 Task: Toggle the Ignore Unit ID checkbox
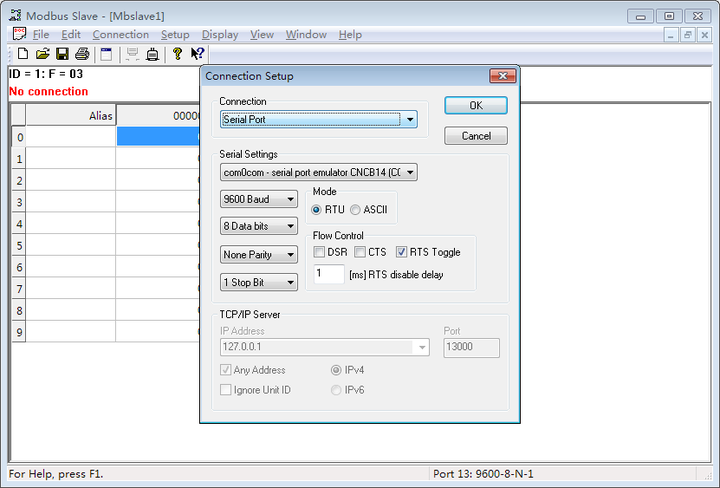(x=225, y=390)
